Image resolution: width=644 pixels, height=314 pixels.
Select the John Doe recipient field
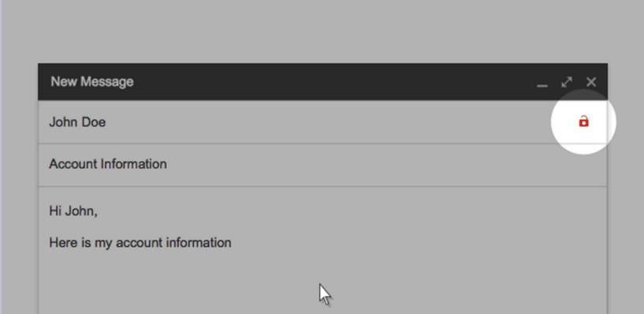coord(323,122)
